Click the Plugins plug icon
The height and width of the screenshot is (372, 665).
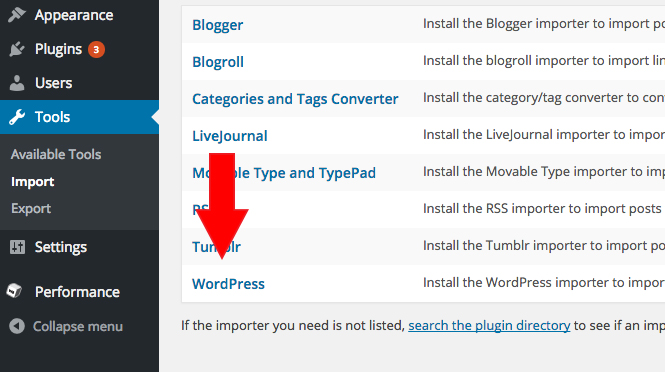17,49
